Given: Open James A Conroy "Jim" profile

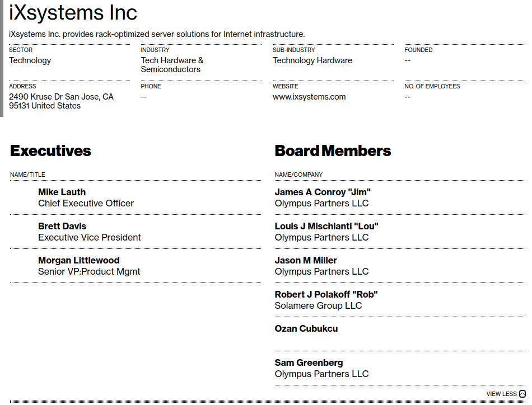Looking at the screenshot, I should pos(323,192).
